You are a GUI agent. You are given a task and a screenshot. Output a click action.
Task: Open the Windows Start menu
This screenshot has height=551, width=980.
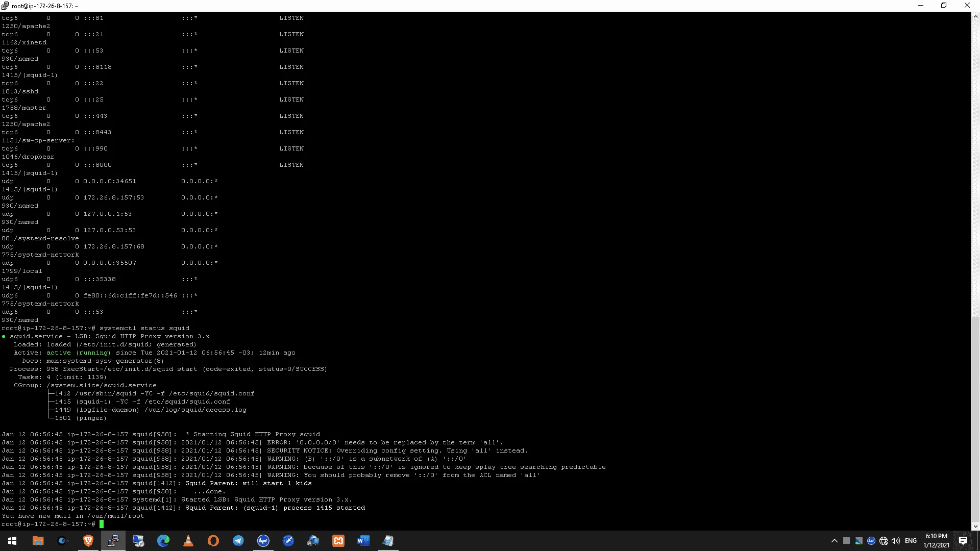(12, 541)
